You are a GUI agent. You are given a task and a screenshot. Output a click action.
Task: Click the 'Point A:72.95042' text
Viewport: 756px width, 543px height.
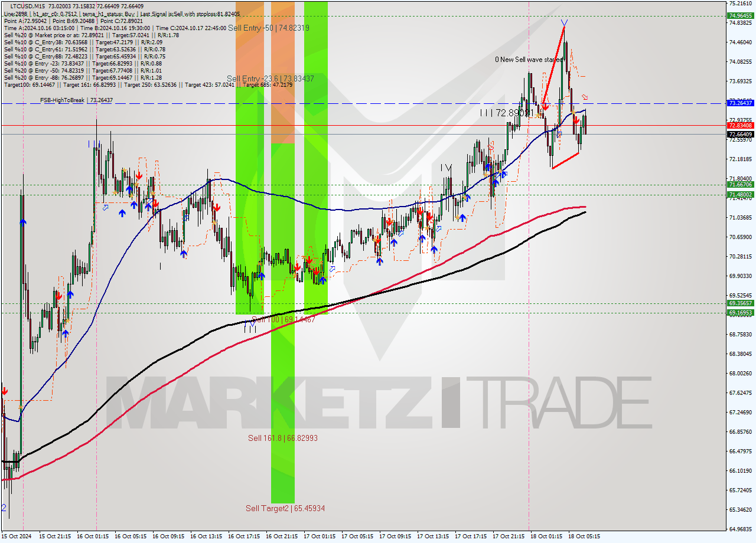point(25,21)
